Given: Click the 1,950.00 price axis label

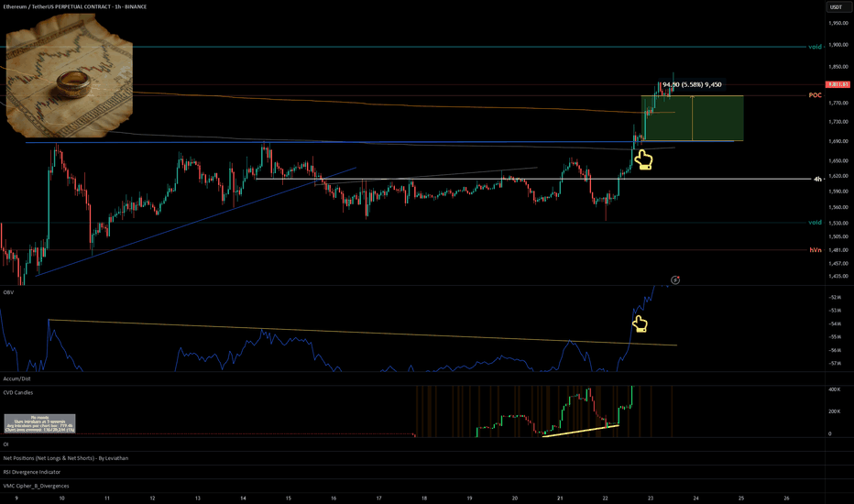Looking at the screenshot, I should [x=838, y=24].
